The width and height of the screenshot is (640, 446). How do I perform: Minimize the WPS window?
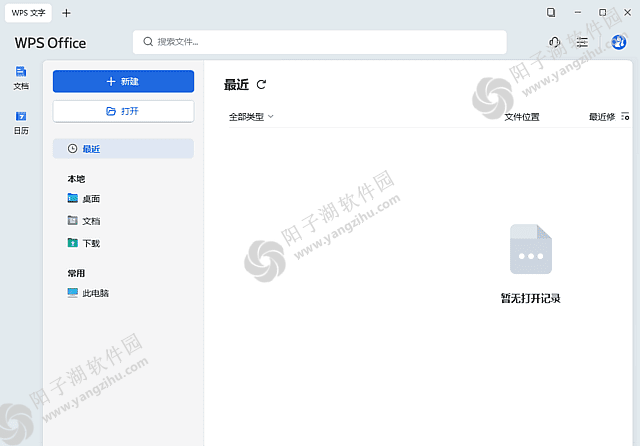tap(578, 12)
